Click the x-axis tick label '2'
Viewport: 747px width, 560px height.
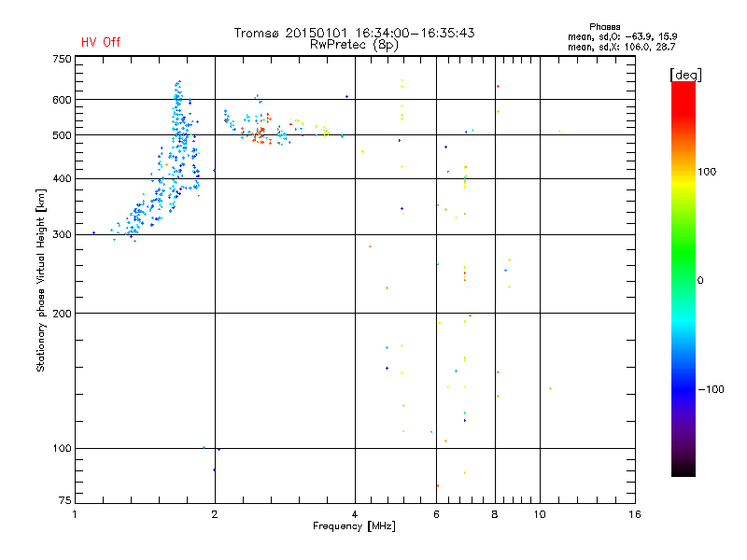click(215, 514)
